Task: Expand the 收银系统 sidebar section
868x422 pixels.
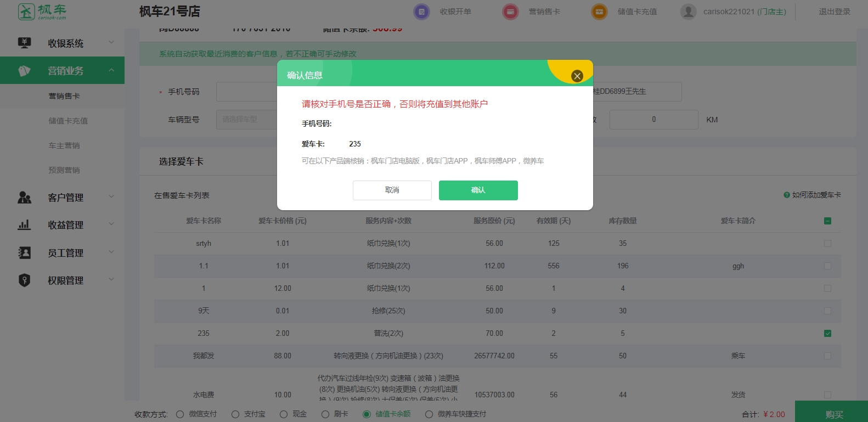Action: (66, 43)
